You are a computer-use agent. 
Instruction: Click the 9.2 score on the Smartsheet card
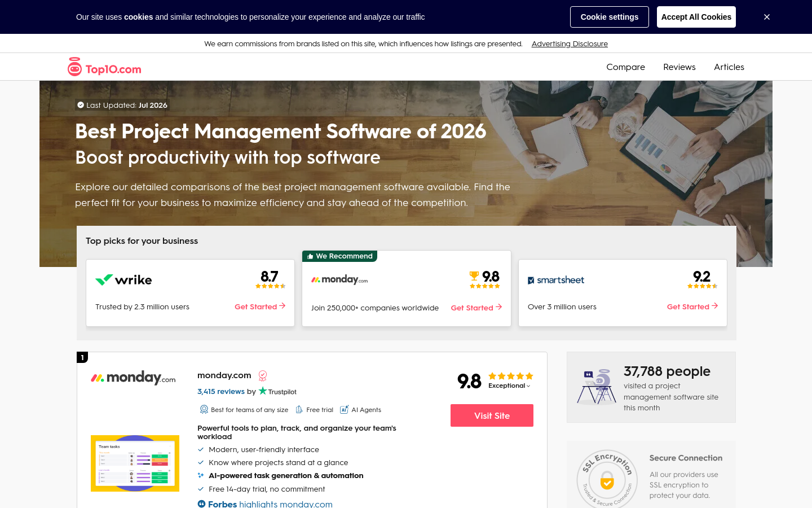click(701, 277)
